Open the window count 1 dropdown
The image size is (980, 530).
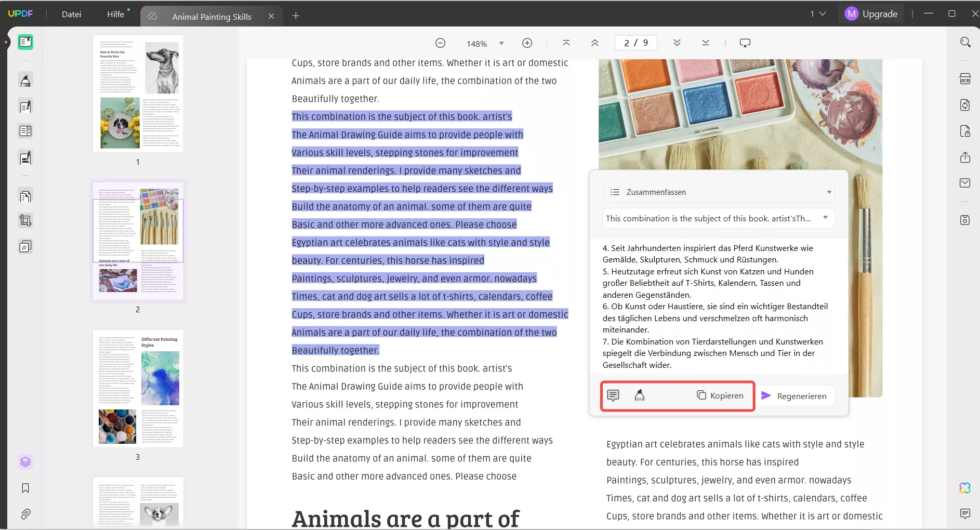(818, 14)
